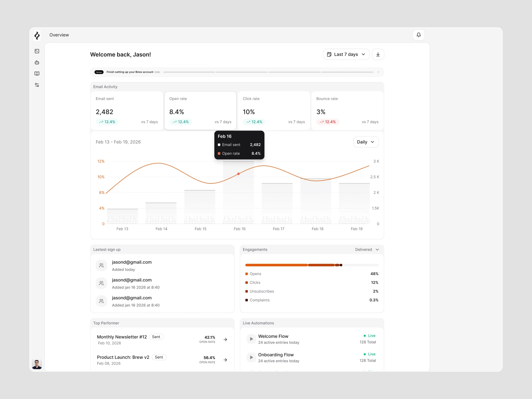
Task: Open the robot automation icon in sidebar
Action: click(37, 62)
